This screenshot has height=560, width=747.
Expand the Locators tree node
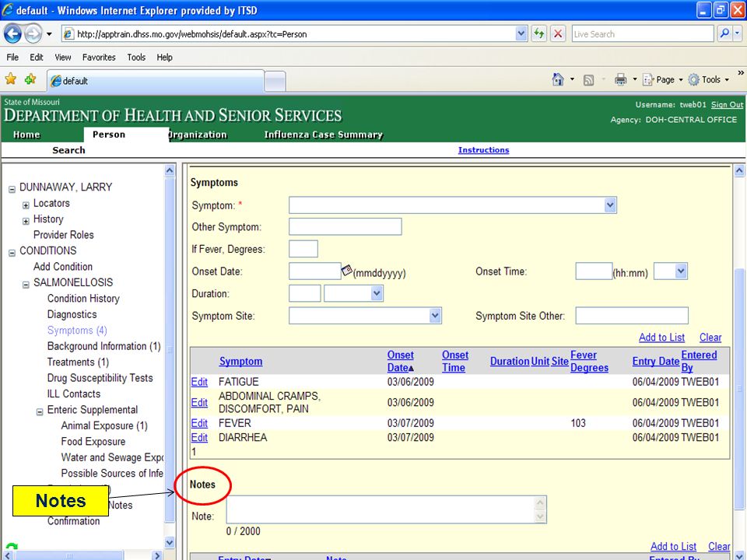[26, 205]
